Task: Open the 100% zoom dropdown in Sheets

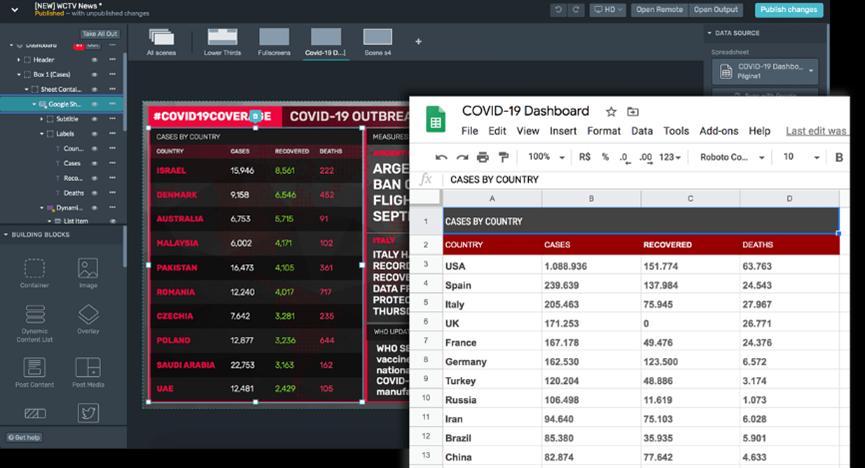Action: click(546, 157)
